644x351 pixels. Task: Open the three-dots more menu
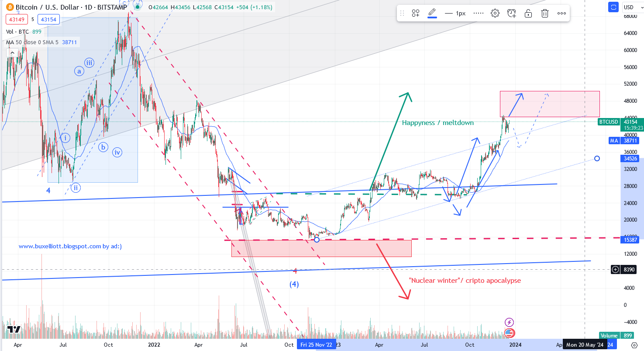pos(561,13)
